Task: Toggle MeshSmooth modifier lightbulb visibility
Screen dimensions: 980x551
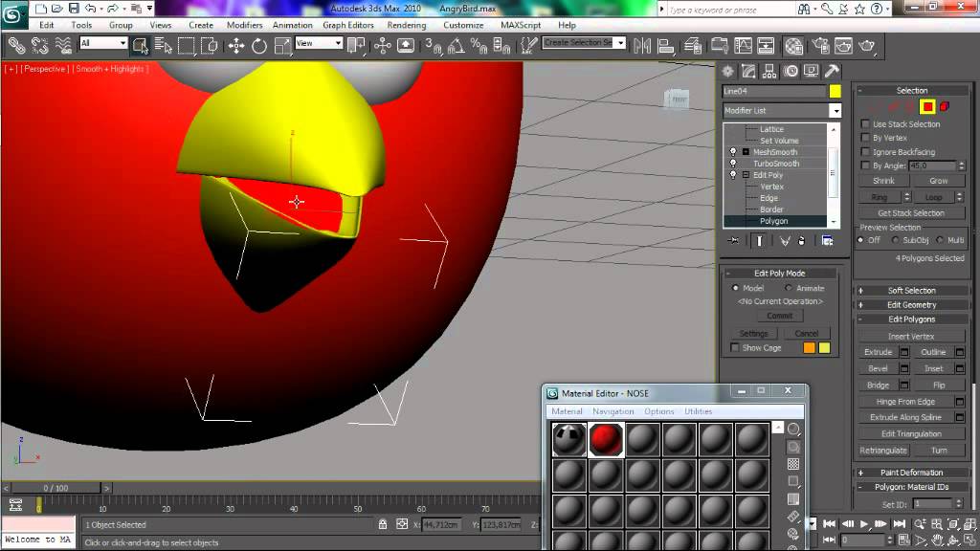Action: [x=733, y=152]
